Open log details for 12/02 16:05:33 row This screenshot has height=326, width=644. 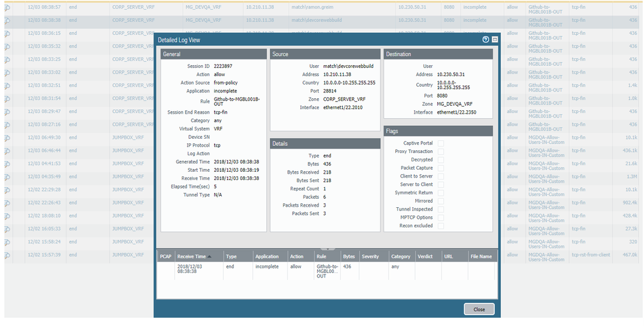click(7, 230)
